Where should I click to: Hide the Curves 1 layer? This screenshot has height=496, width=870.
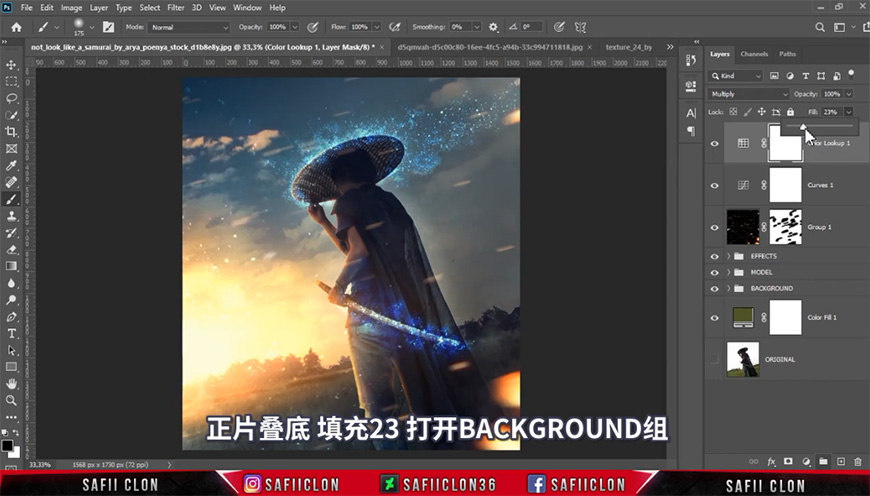[715, 185]
